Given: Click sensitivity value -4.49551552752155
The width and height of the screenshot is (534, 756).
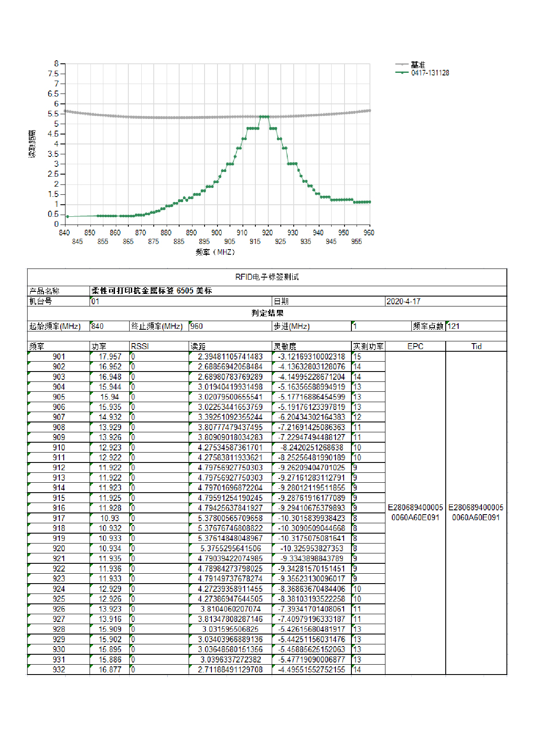Looking at the screenshot, I should click(x=312, y=670).
